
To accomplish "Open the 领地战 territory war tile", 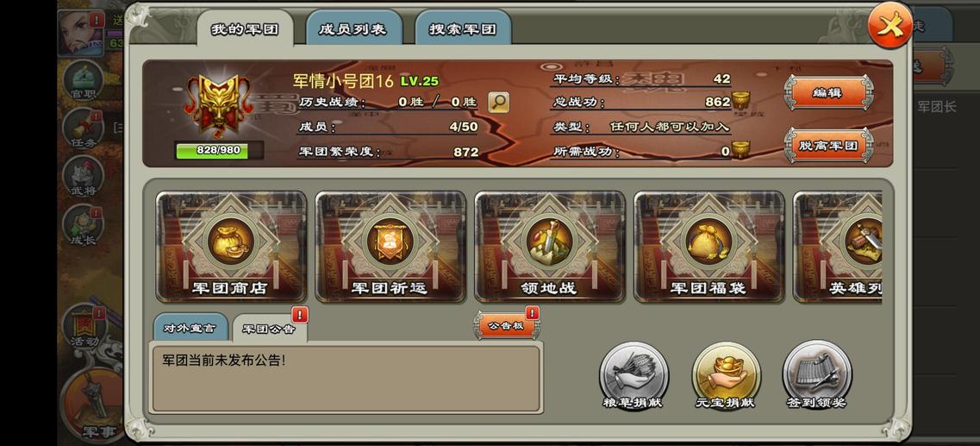I will pos(550,247).
